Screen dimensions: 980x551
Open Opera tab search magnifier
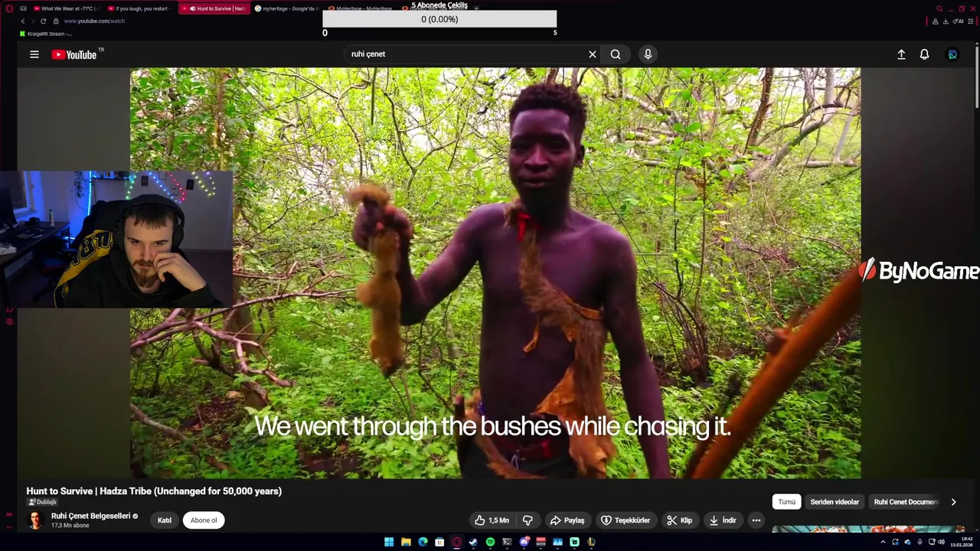click(x=939, y=8)
